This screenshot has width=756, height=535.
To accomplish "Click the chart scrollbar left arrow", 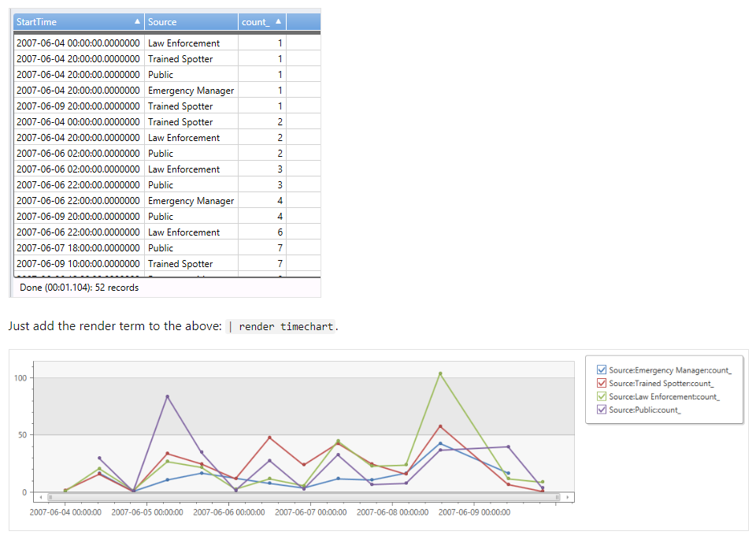I will point(41,497).
